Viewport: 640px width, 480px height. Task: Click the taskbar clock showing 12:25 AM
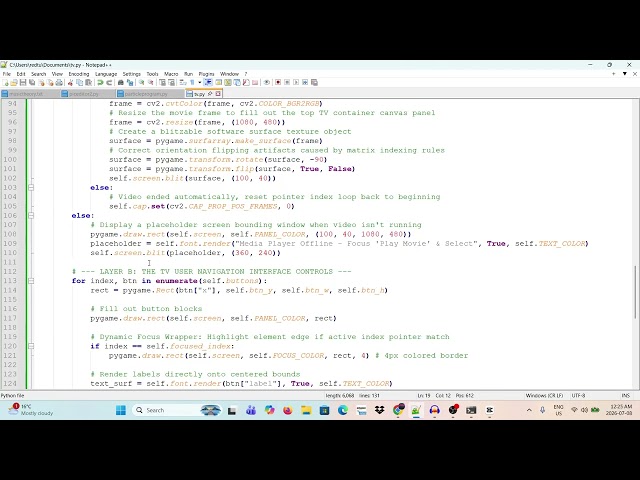619,410
